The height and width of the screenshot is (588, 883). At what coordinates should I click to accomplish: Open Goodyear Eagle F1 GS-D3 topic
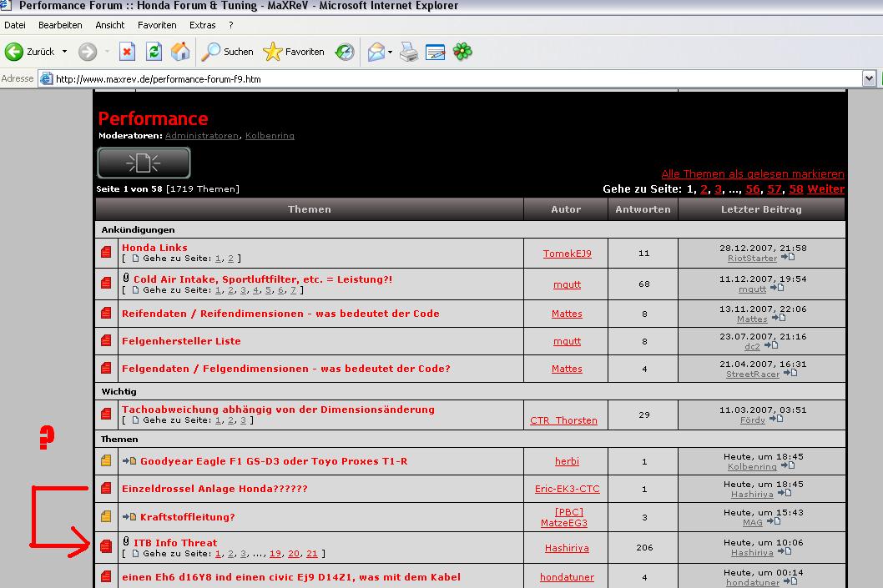click(x=274, y=461)
